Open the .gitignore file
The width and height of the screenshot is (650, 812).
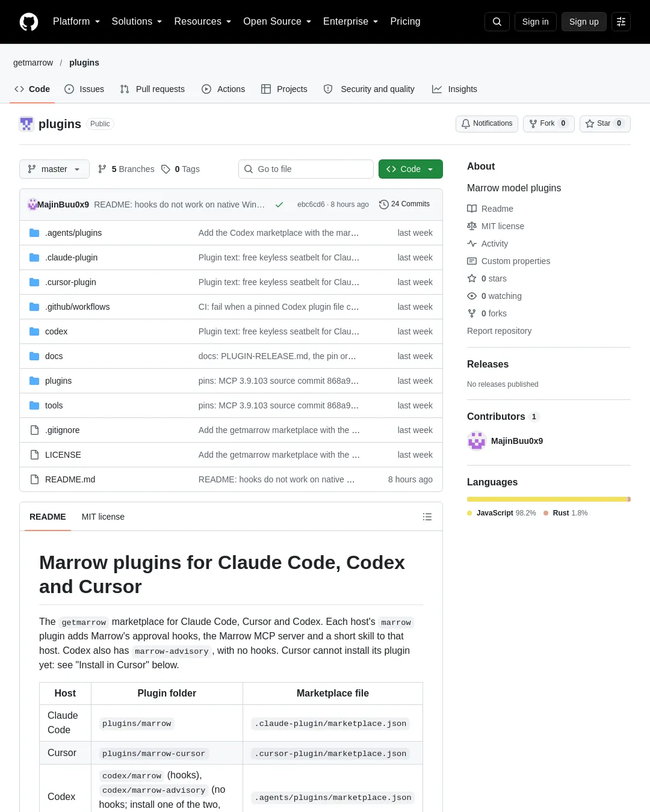[62, 430]
